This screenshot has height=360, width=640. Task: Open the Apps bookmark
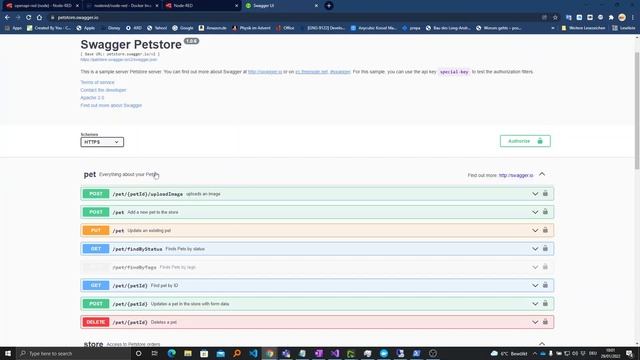13,28
